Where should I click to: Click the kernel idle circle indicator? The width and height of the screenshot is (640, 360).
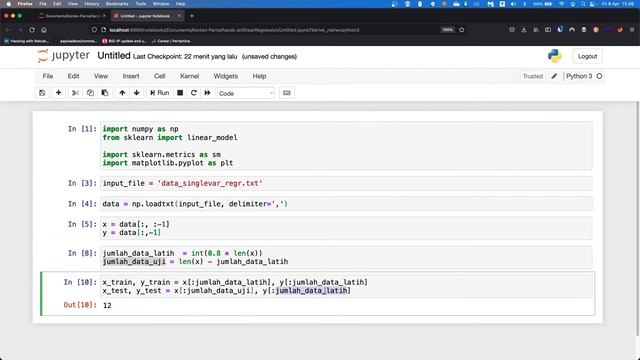pyautogui.click(x=599, y=76)
